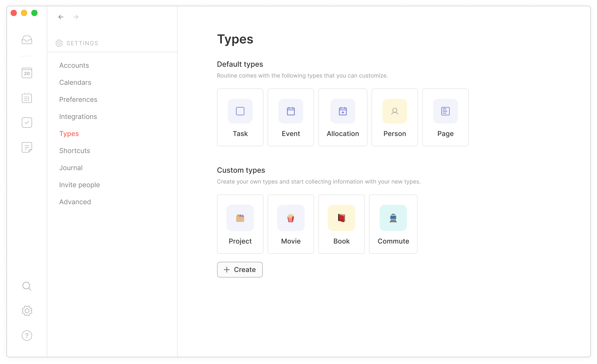Open search using the magnifier icon
The image size is (597, 364).
27,286
